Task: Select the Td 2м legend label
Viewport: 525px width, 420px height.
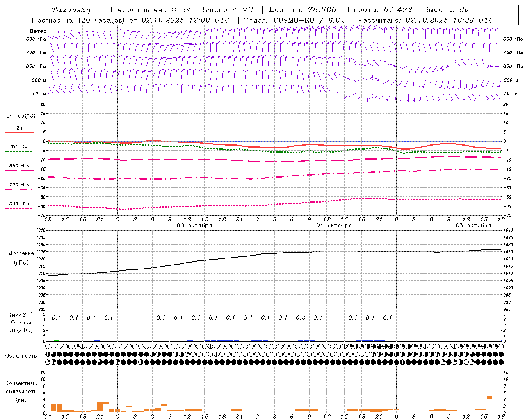Action: [19, 147]
